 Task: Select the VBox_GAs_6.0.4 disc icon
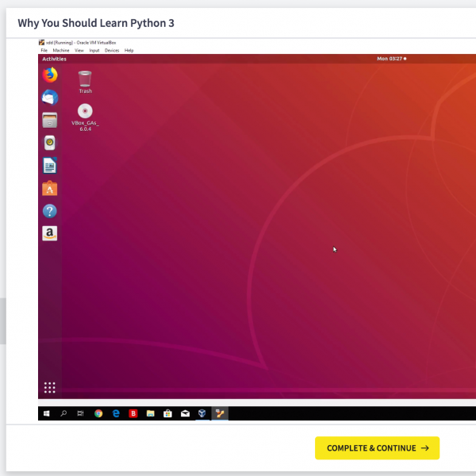86,117
